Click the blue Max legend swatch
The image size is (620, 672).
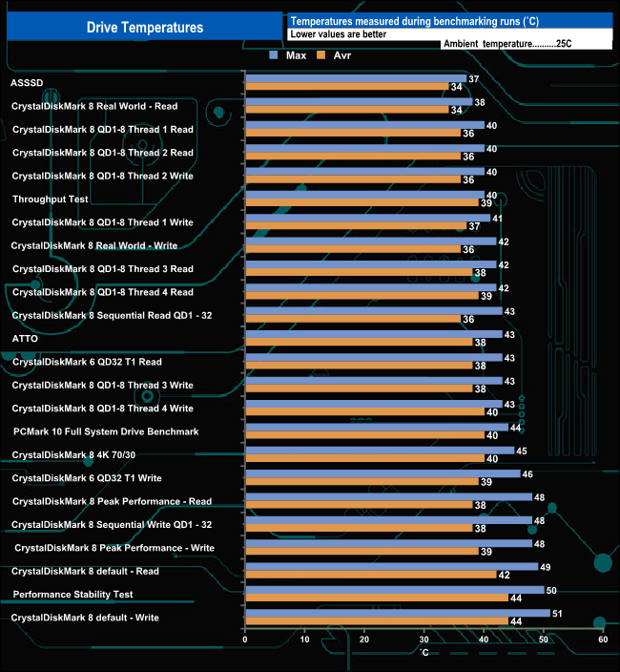(x=273, y=54)
